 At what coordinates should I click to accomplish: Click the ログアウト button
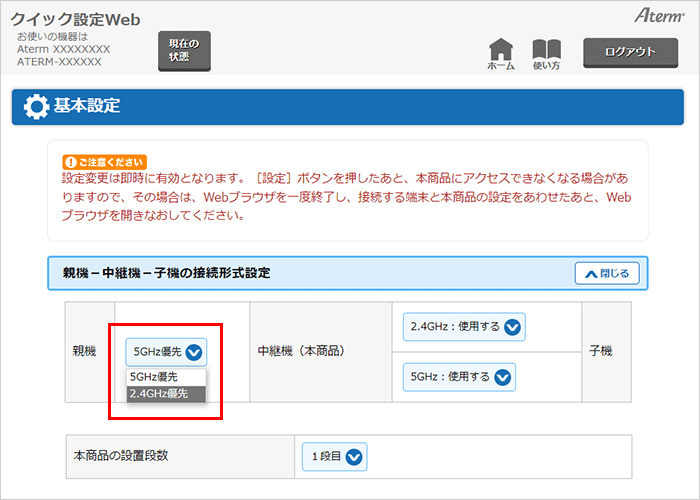coord(630,52)
